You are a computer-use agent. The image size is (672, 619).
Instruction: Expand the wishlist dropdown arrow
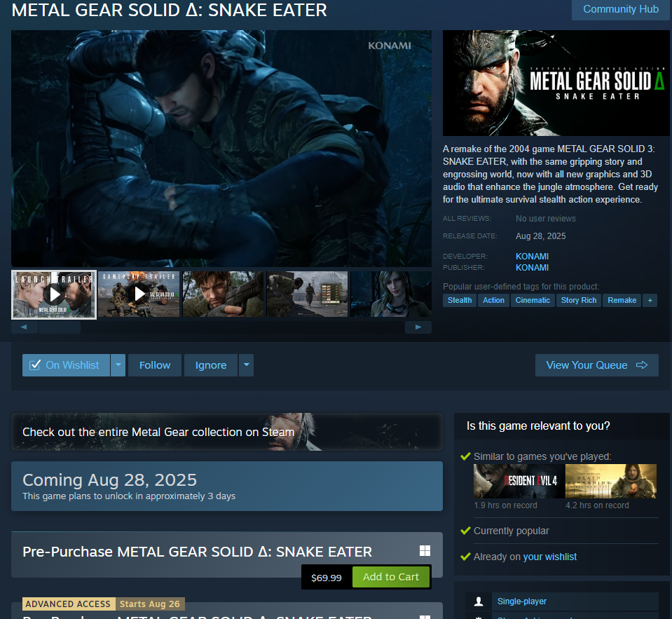coord(118,365)
